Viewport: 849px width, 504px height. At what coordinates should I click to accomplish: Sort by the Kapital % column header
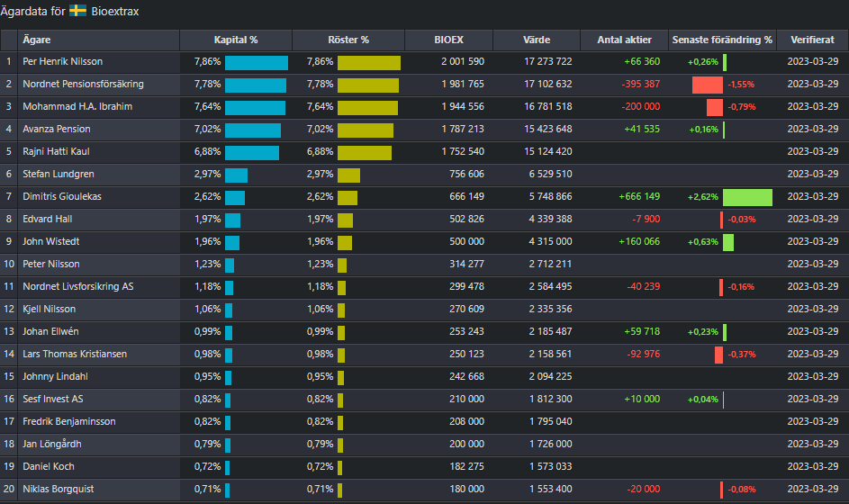pyautogui.click(x=236, y=40)
